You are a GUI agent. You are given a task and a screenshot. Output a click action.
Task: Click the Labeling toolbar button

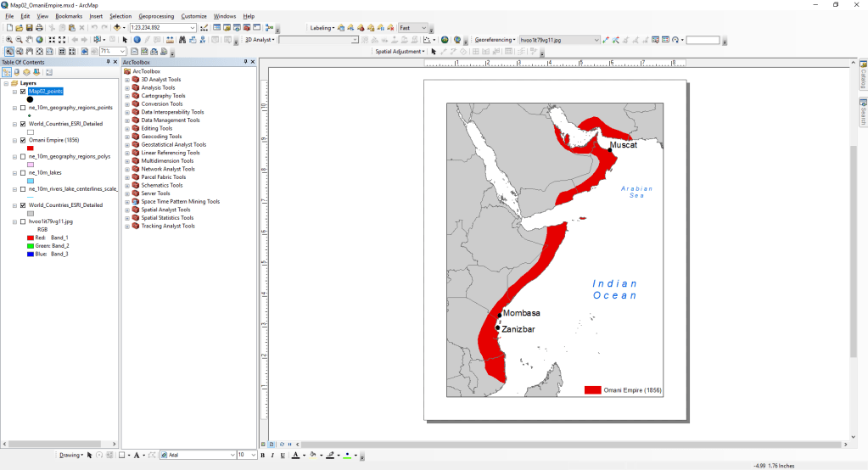tap(322, 28)
